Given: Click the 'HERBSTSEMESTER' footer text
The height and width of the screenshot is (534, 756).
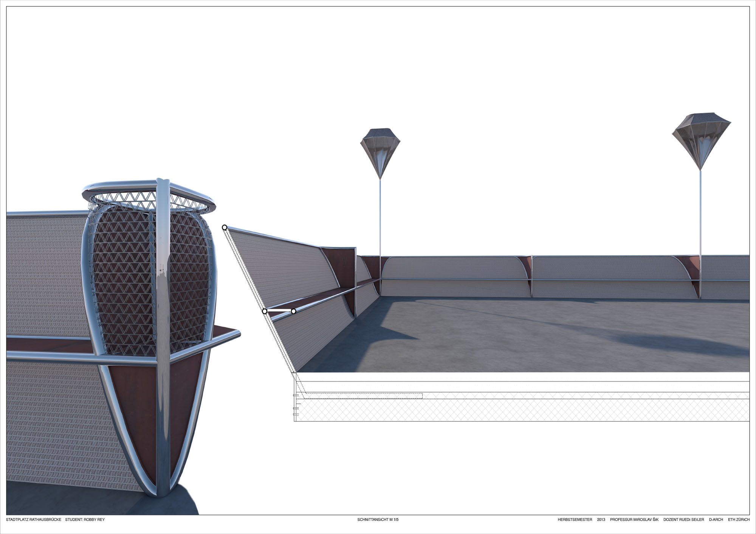Looking at the screenshot, I should coord(575,520).
